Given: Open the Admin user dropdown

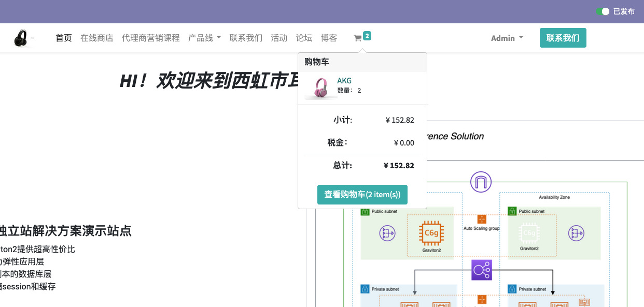Looking at the screenshot, I should pos(507,38).
